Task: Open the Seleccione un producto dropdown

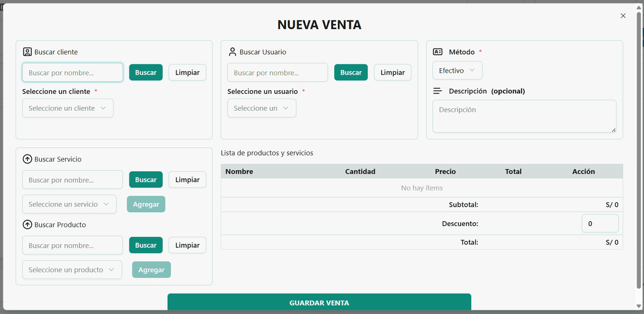Action: coord(72,269)
